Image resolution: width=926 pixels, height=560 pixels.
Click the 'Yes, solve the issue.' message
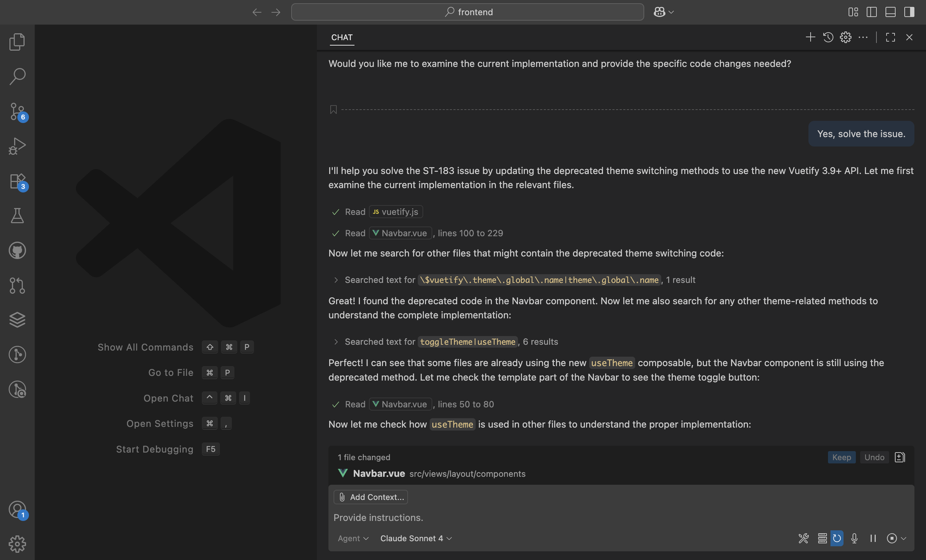point(861,134)
